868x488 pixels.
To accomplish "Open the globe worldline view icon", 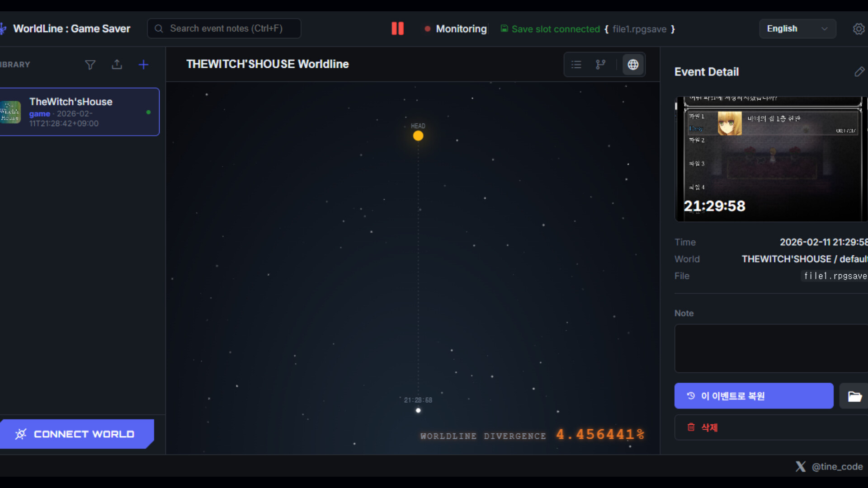I will pos(633,64).
